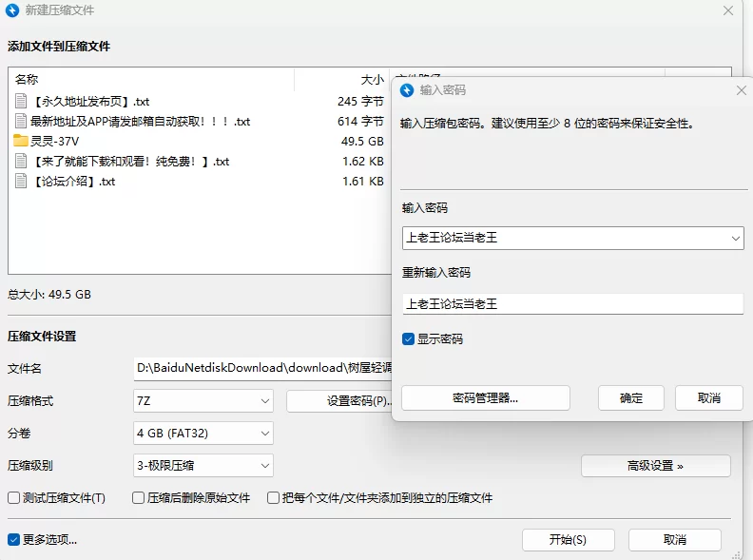
Task: Select the 灵灵-37V folder name
Action: (x=54, y=142)
